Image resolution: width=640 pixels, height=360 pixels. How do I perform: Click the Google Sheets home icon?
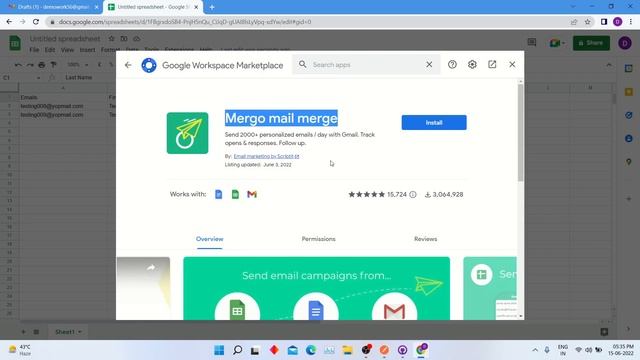[15, 43]
